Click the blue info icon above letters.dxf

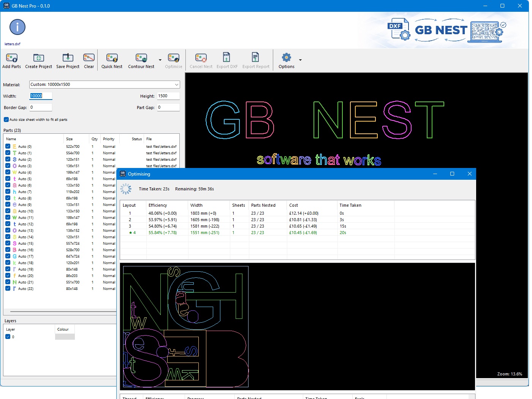17,27
